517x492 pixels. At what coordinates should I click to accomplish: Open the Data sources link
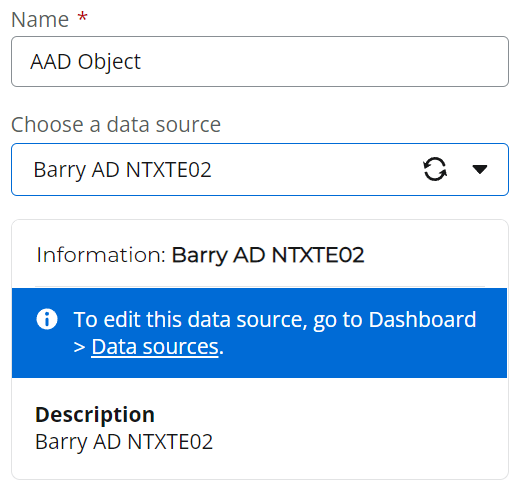click(155, 347)
